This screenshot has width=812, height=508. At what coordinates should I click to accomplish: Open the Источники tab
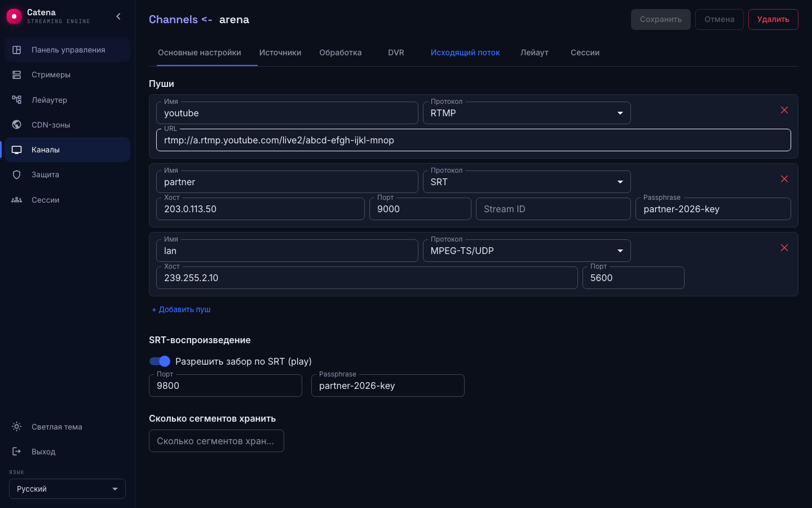(x=280, y=52)
